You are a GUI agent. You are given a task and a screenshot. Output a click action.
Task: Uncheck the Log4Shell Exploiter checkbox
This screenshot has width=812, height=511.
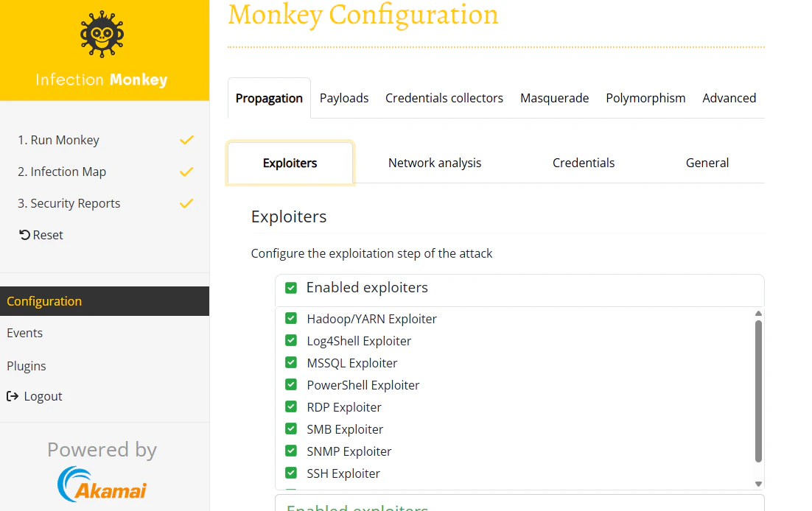291,341
